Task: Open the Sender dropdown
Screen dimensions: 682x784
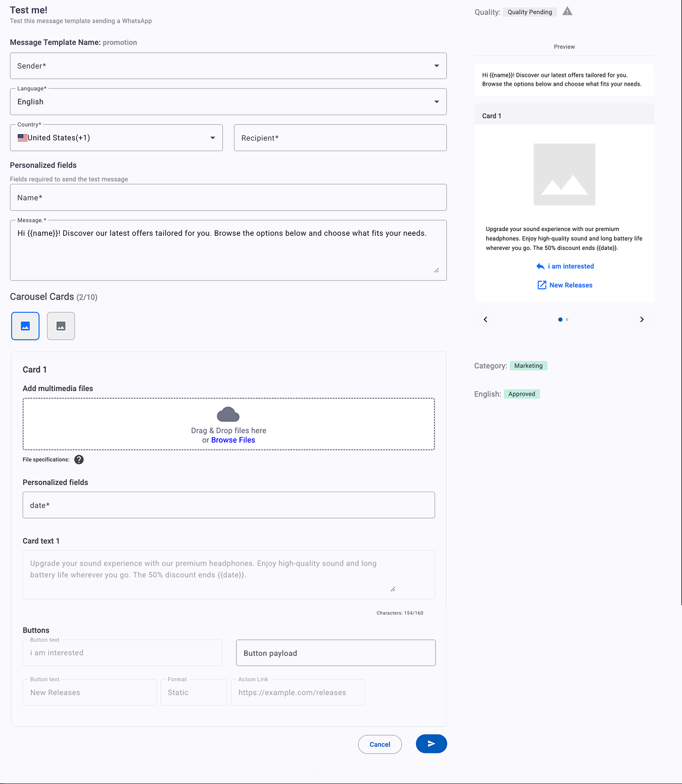Action: pos(228,66)
